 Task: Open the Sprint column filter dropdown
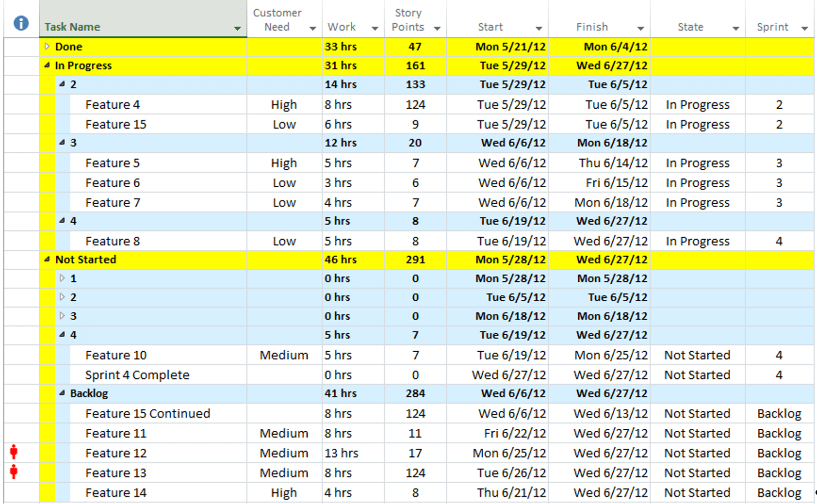point(805,28)
